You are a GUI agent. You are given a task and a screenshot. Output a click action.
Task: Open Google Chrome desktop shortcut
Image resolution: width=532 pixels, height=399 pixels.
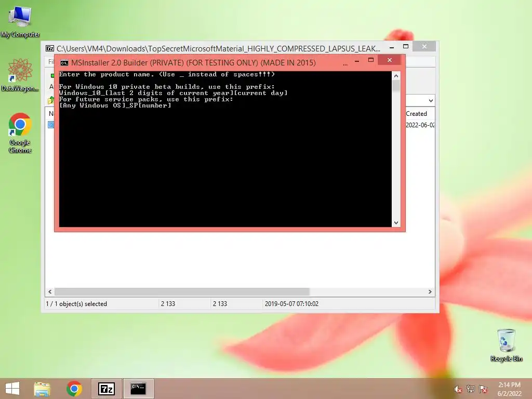pyautogui.click(x=20, y=132)
